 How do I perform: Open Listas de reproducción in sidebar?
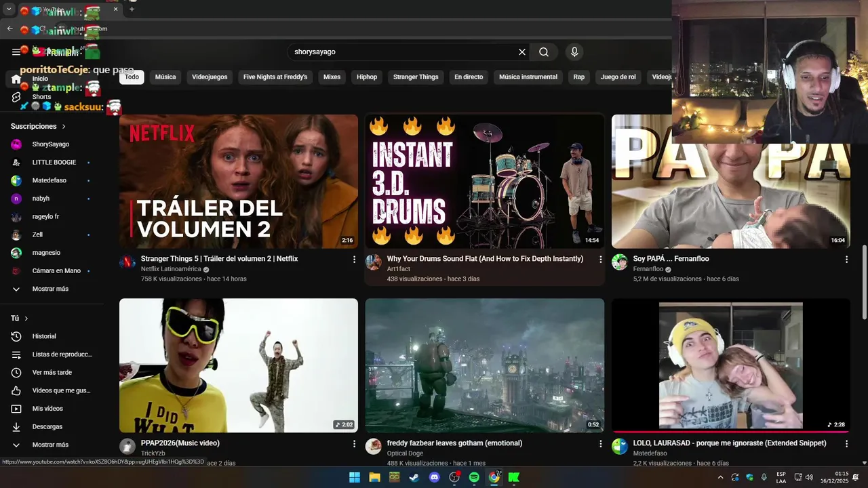[52, 354]
